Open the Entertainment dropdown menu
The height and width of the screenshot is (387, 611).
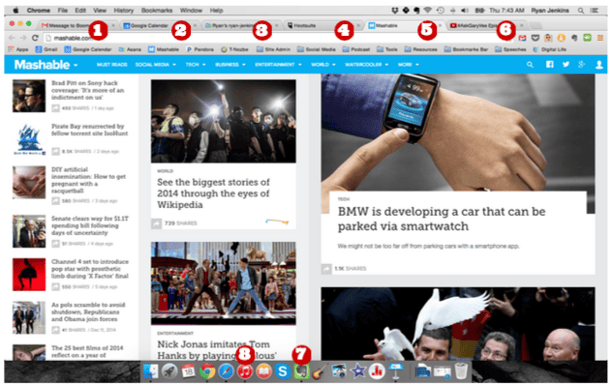pos(278,65)
